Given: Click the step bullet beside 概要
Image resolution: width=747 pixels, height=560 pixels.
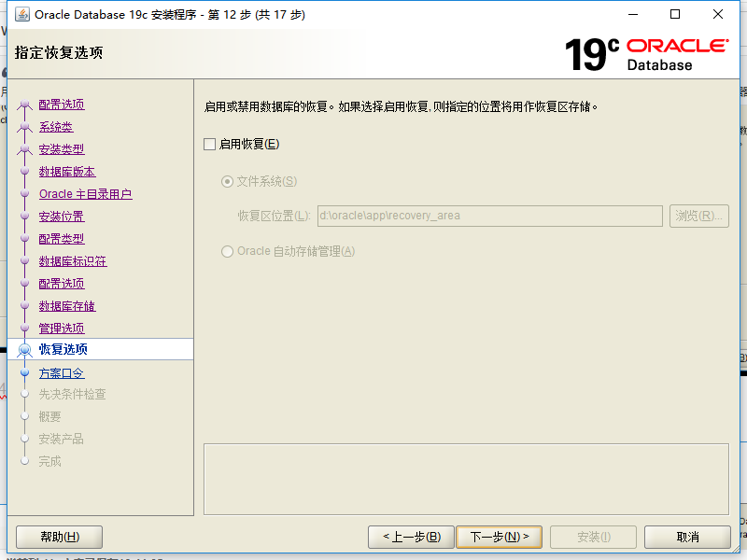Looking at the screenshot, I should (x=25, y=416).
